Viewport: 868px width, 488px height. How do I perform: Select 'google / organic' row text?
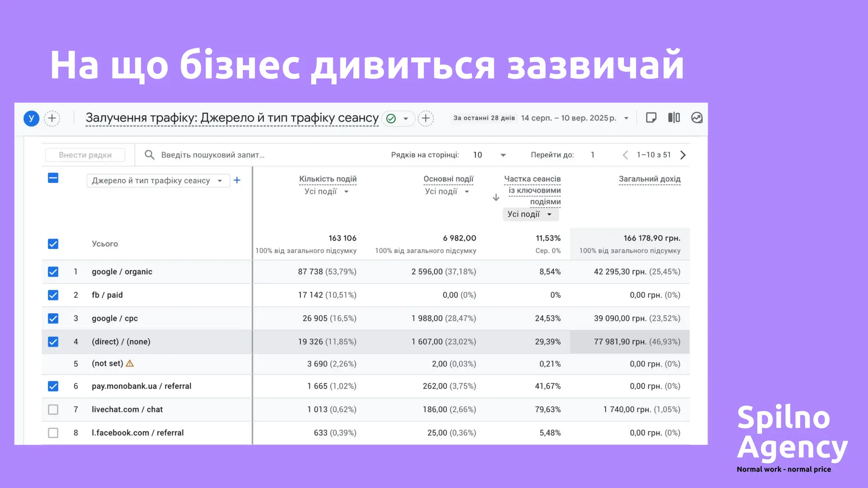tap(122, 272)
